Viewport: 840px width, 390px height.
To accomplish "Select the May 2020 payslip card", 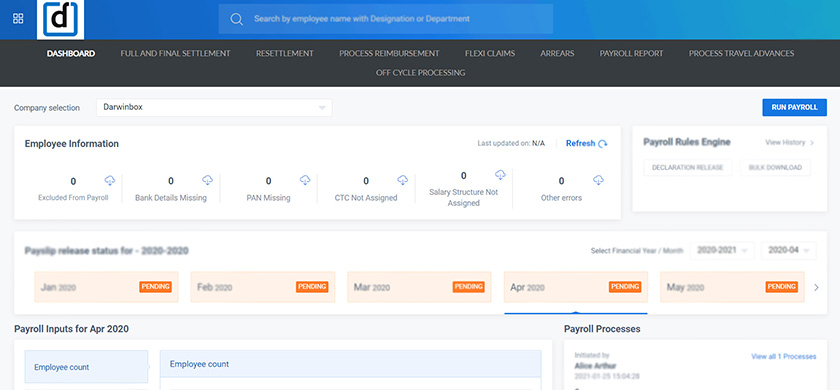I will pos(732,287).
